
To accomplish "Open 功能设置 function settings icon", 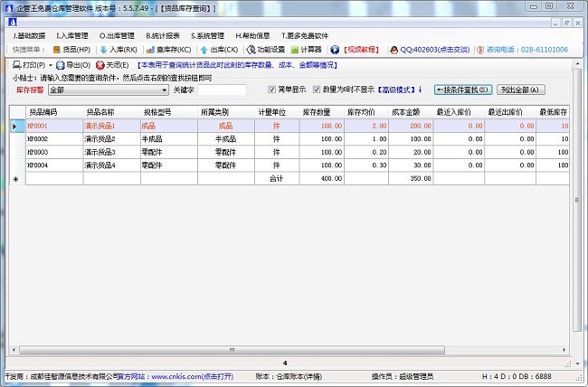I will point(251,50).
